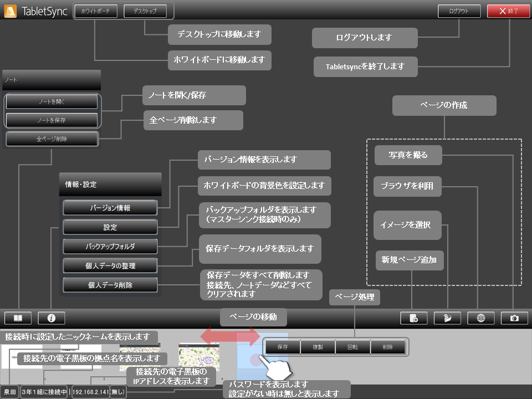The width and height of the screenshot is (532, 399).
Task: Duplicate the page using 複製
Action: pyautogui.click(x=317, y=347)
